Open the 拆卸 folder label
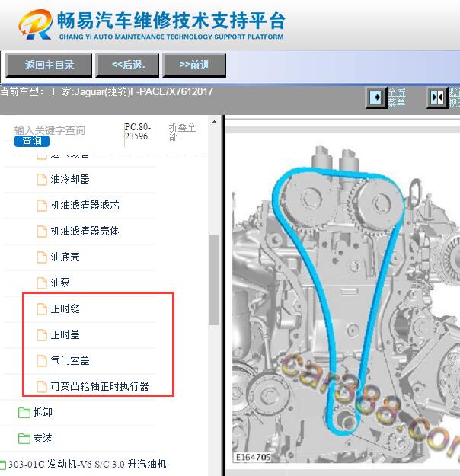The height and width of the screenshot is (476, 460). [x=43, y=412]
